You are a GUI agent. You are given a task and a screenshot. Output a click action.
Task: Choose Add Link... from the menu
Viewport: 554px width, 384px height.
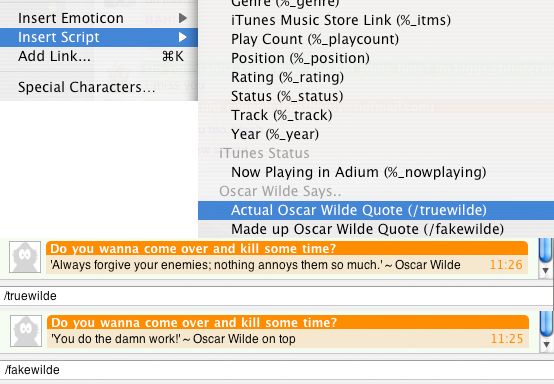tap(99, 56)
